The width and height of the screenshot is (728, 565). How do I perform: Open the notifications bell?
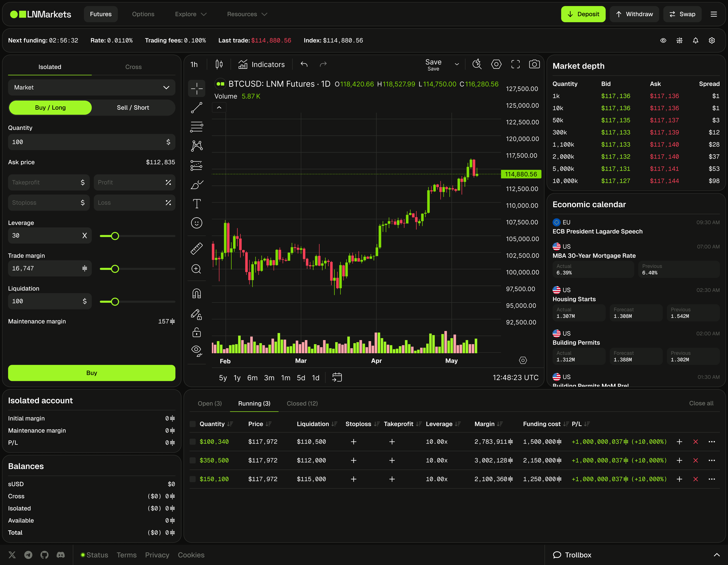click(x=695, y=41)
